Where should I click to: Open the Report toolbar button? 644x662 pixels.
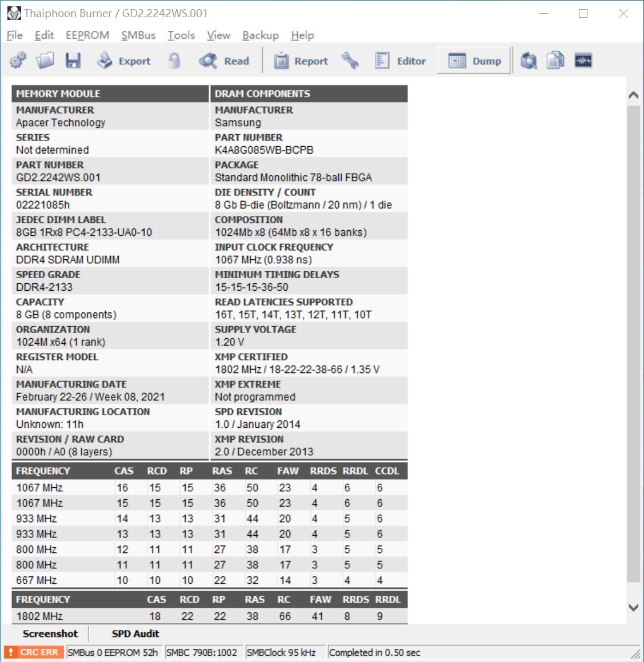pos(301,61)
